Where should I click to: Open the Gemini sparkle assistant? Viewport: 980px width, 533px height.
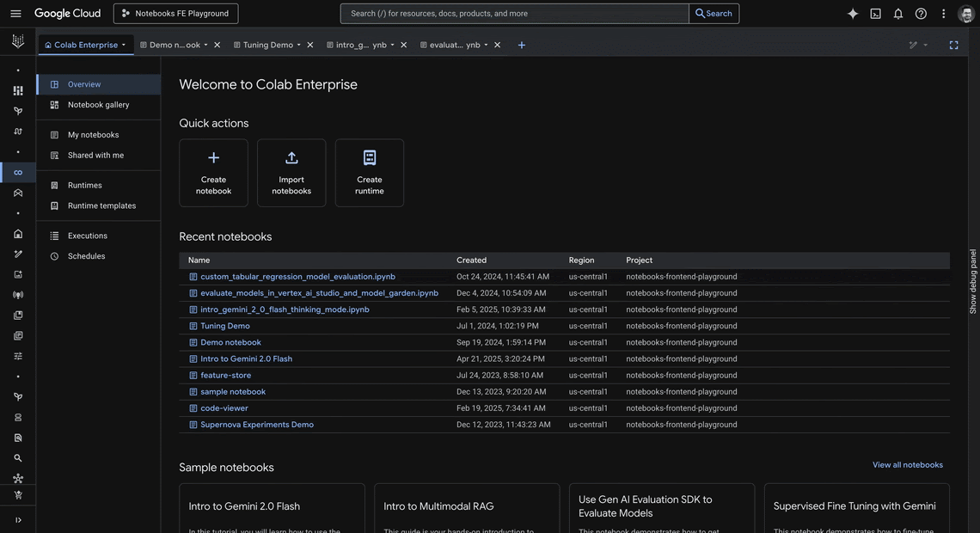tap(853, 13)
